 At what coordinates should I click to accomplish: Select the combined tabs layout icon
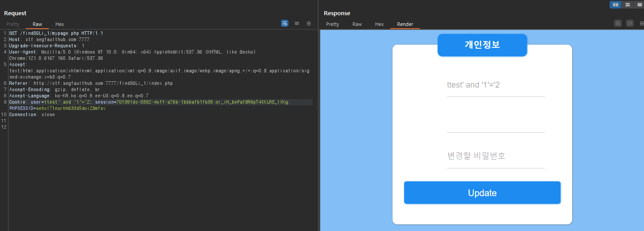(x=639, y=4)
